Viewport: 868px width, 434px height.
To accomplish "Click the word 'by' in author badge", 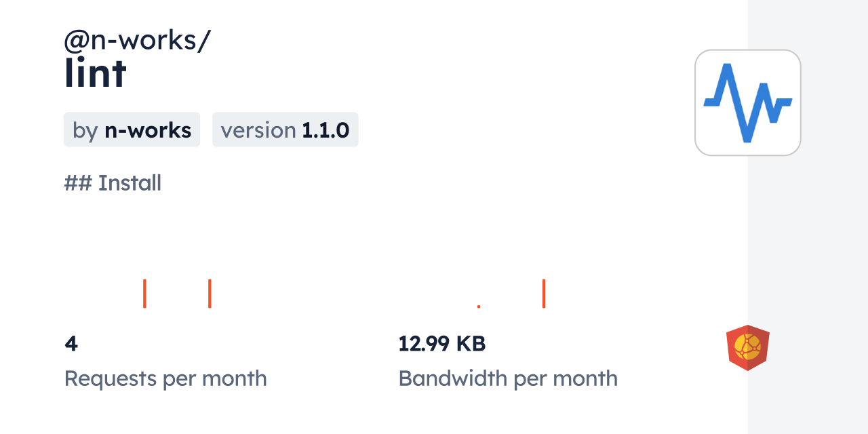I will tap(85, 130).
